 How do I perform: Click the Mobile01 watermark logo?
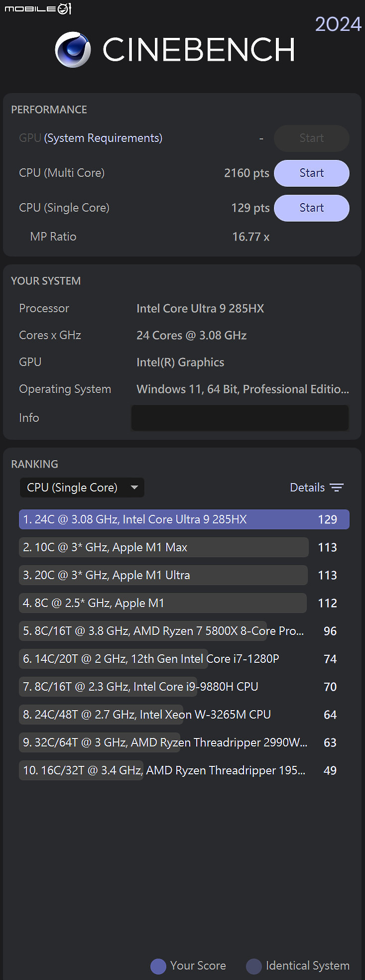click(x=38, y=8)
